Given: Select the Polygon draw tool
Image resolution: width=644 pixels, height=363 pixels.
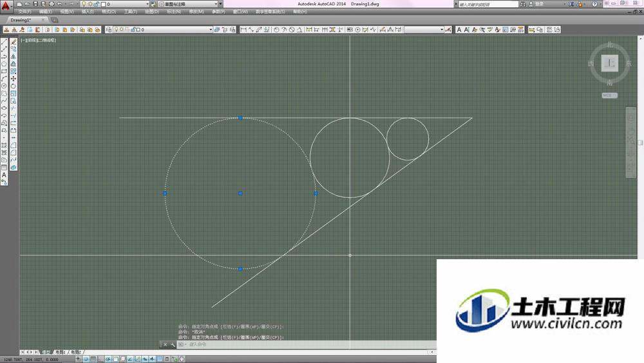Looking at the screenshot, I should pyautogui.click(x=4, y=64).
